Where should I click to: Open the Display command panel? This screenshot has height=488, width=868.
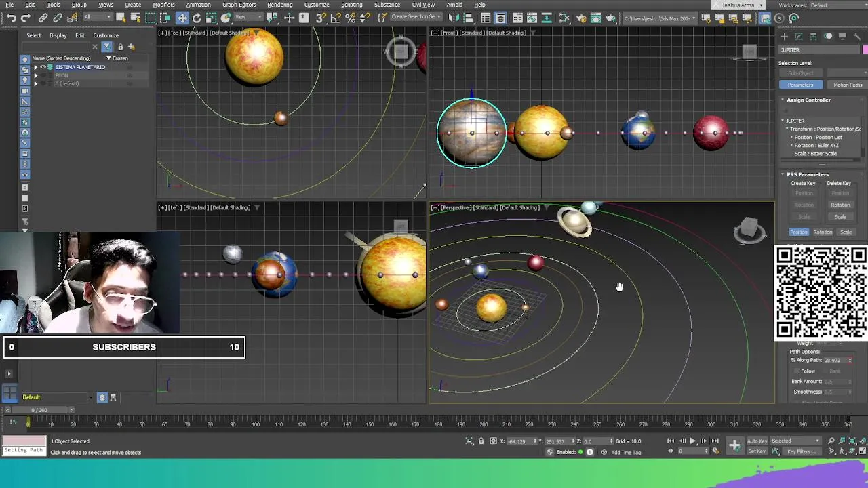click(x=842, y=36)
